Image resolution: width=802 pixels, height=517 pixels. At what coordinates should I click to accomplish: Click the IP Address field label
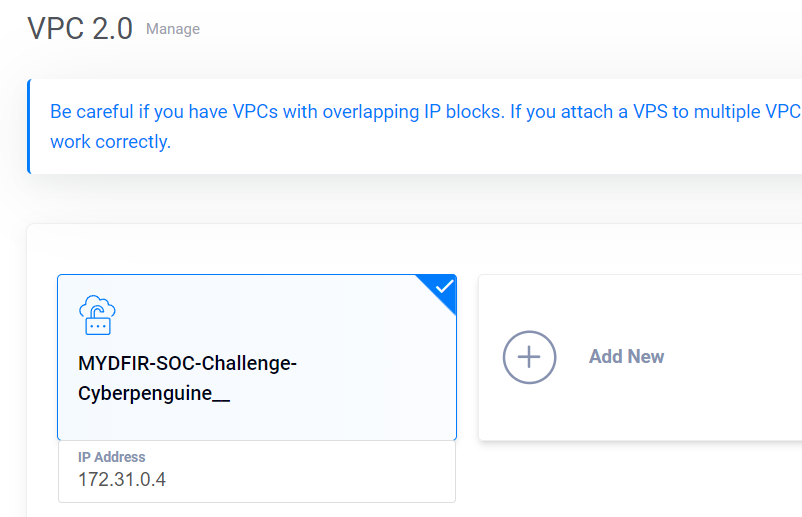[x=112, y=457]
